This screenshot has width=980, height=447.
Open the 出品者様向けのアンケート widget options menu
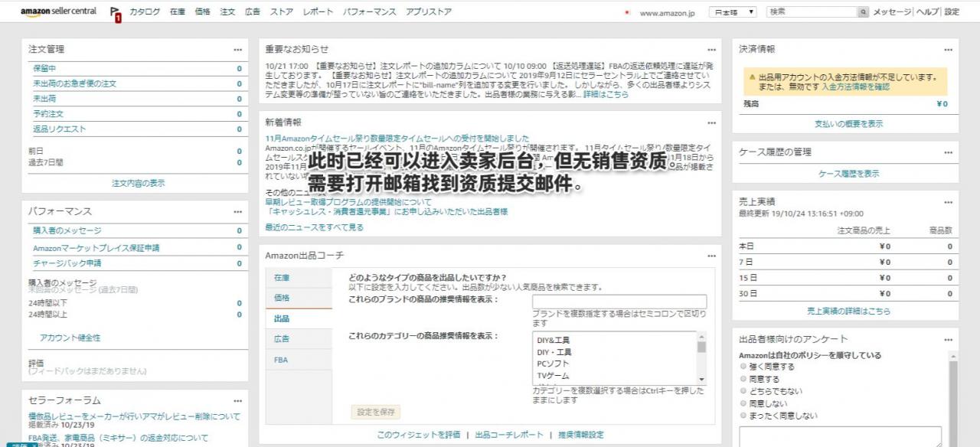(x=949, y=339)
